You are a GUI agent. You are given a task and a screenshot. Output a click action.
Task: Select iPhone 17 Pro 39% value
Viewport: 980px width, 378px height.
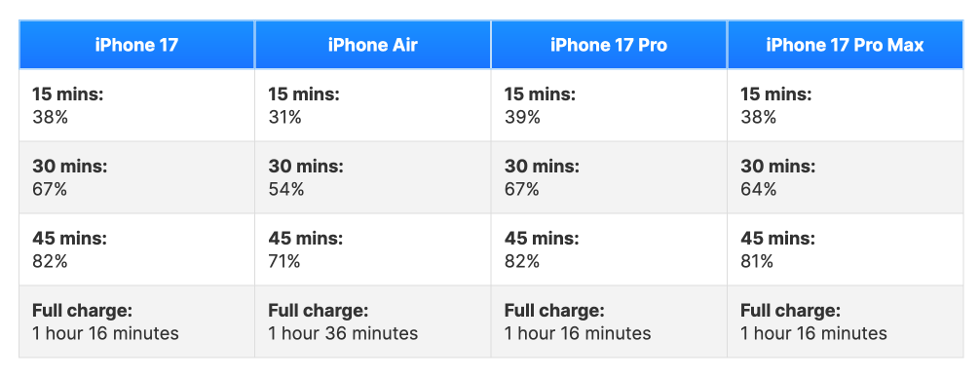(x=522, y=118)
